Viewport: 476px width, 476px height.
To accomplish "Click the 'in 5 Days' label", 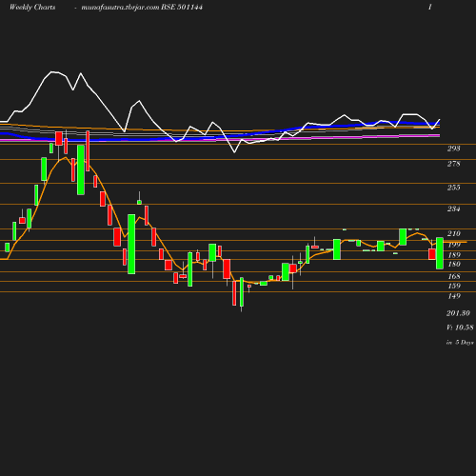I will pyautogui.click(x=460, y=343).
